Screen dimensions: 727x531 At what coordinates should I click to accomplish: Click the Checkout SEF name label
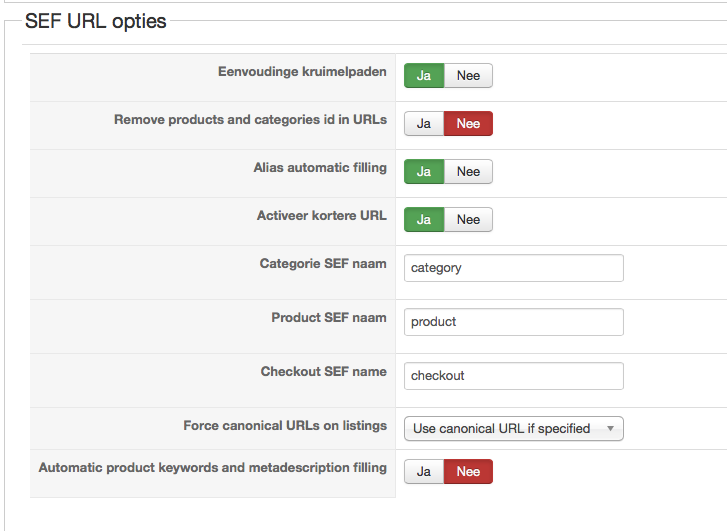pyautogui.click(x=323, y=372)
